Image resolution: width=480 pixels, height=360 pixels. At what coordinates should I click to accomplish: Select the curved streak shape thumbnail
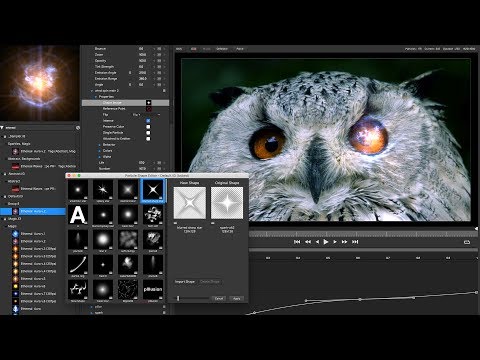click(x=78, y=264)
